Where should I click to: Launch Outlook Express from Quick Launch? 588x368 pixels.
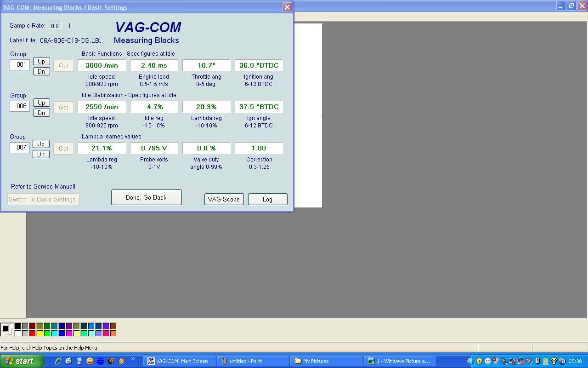[68, 361]
